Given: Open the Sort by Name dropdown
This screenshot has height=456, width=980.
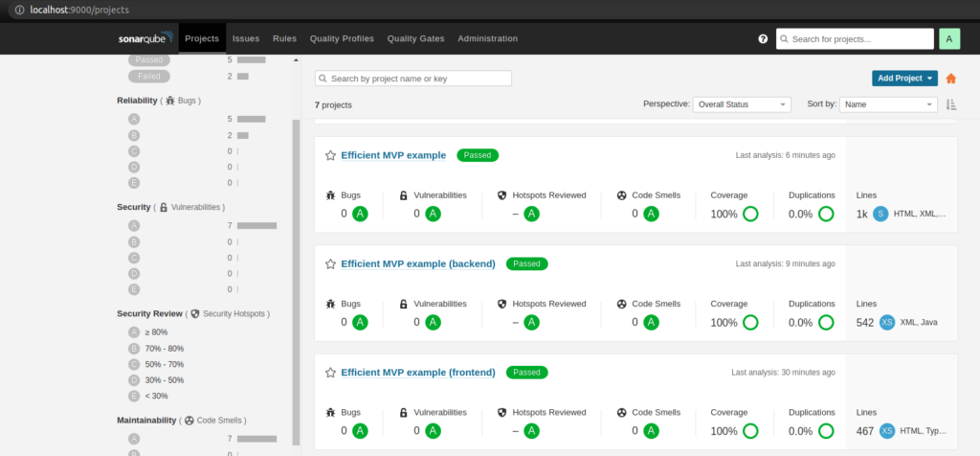Looking at the screenshot, I should (x=887, y=104).
